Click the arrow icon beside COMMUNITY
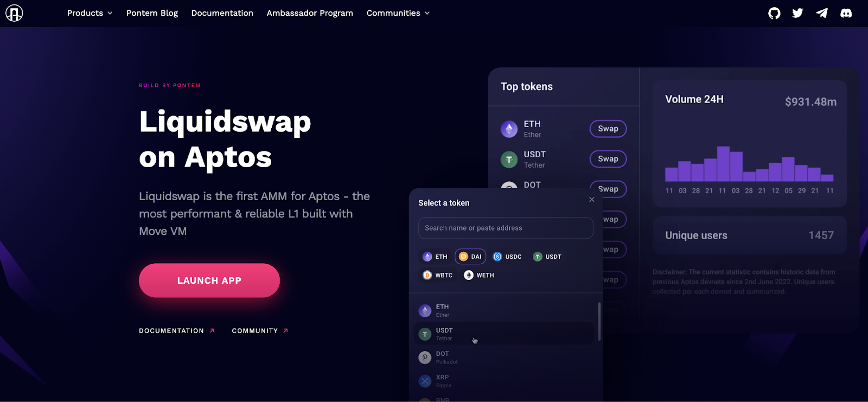868x402 pixels. [286, 330]
